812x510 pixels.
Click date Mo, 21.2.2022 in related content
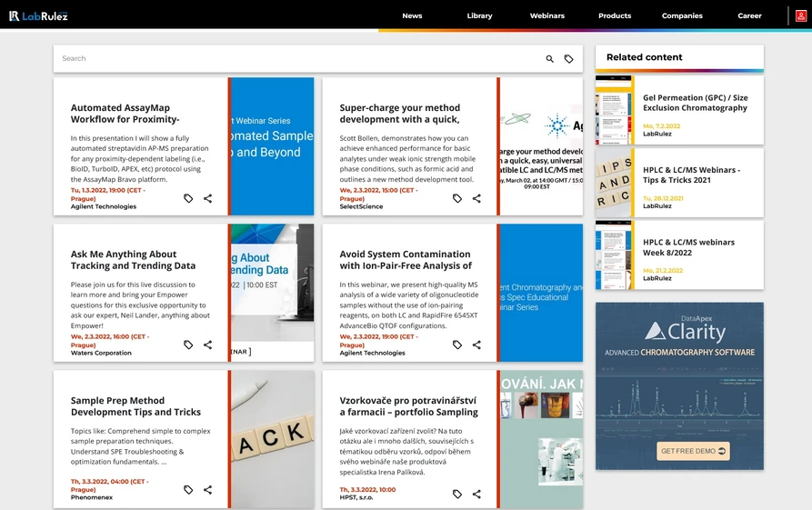(663, 270)
